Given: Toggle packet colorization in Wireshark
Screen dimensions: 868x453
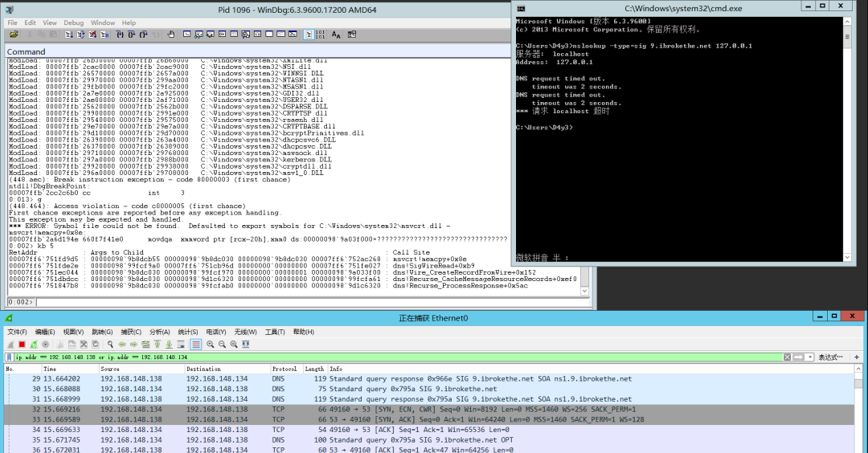Looking at the screenshot, I should coord(196,345).
